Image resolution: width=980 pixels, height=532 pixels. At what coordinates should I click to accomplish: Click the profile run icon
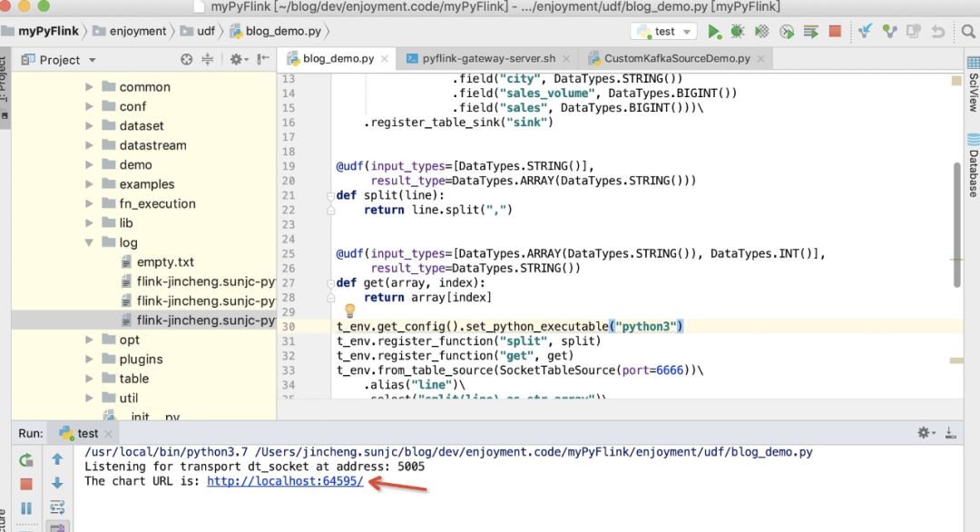(x=787, y=31)
